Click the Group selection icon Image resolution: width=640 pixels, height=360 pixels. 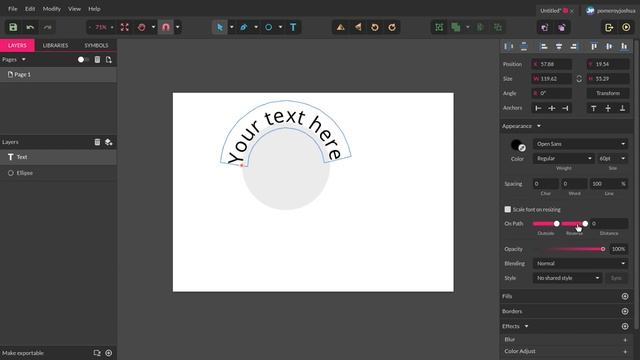pyautogui.click(x=439, y=27)
